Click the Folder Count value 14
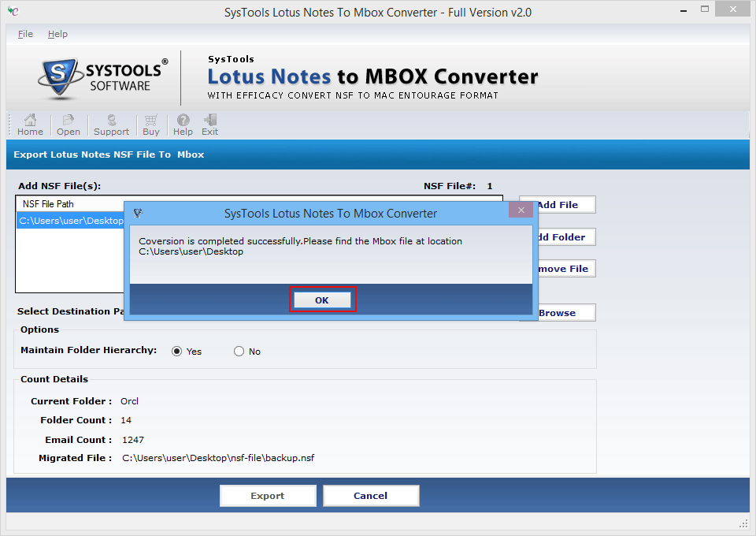 126,420
